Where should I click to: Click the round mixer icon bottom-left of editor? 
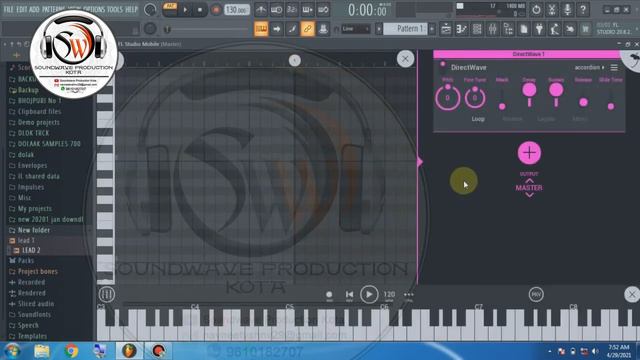click(107, 294)
